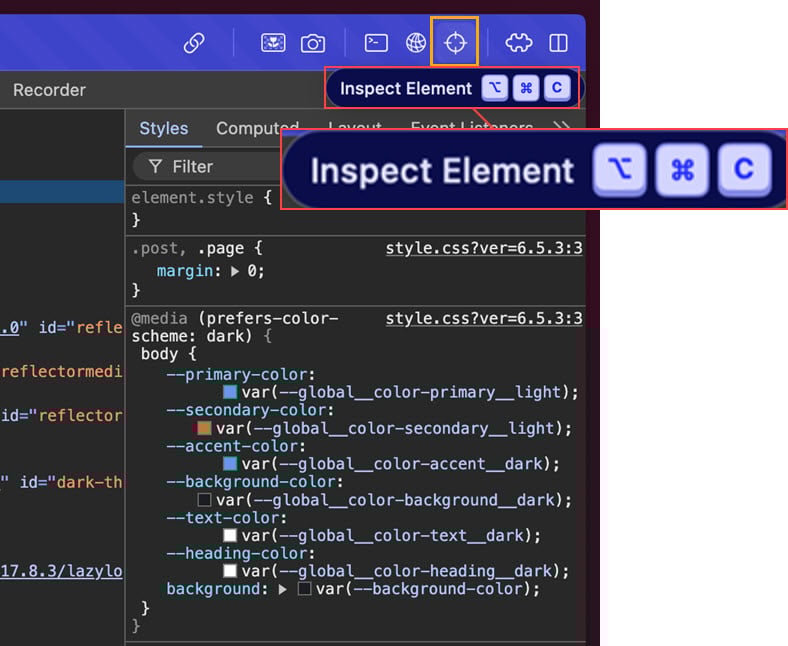Click the --heading-color property name
788x646 pixels.
237,553
